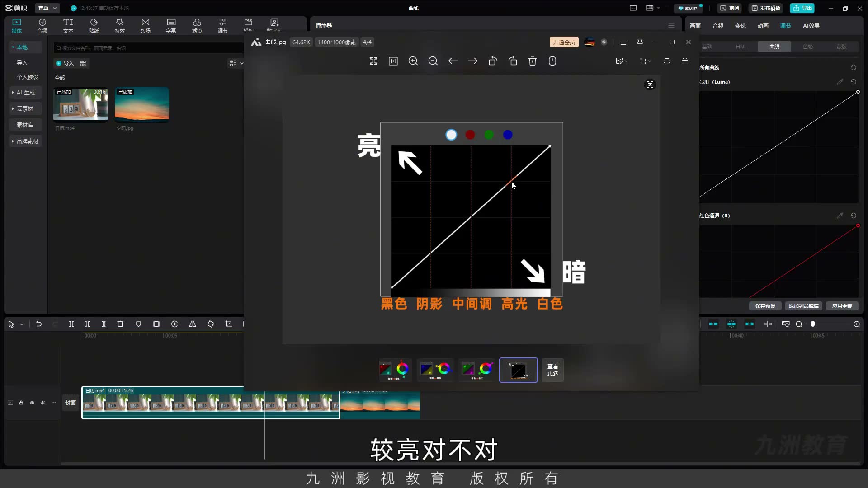Viewport: 868px width, 488px height.
Task: Click the 保存预设 save preset button
Action: (765, 306)
